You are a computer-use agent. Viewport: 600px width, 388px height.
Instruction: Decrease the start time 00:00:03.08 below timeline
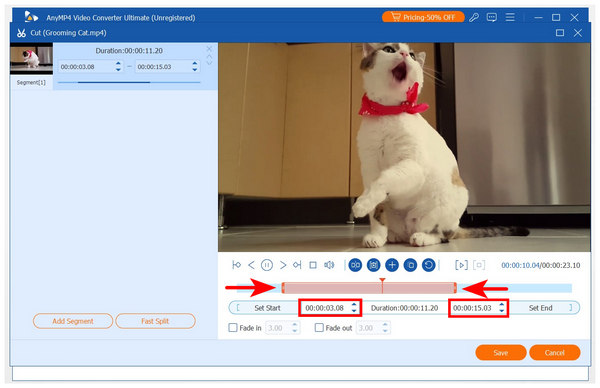[354, 310]
